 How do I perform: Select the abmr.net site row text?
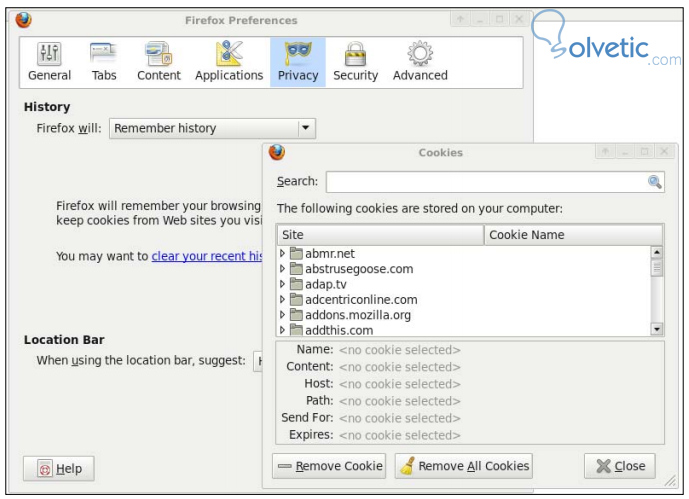330,253
